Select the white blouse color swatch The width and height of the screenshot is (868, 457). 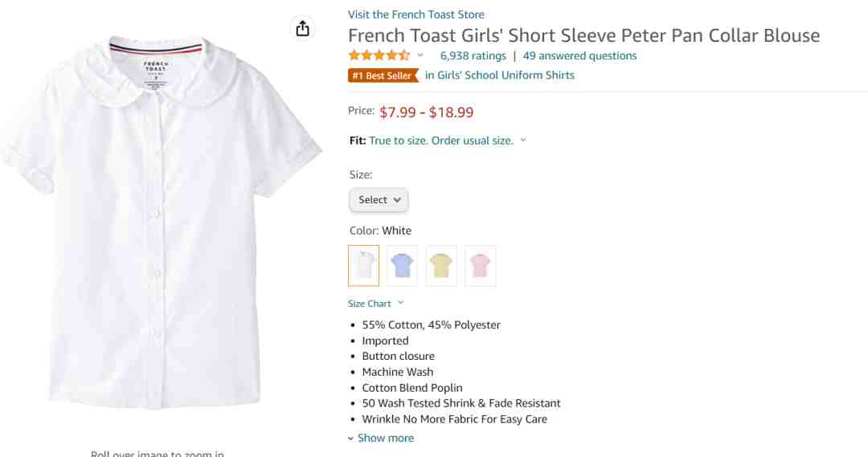tap(364, 266)
